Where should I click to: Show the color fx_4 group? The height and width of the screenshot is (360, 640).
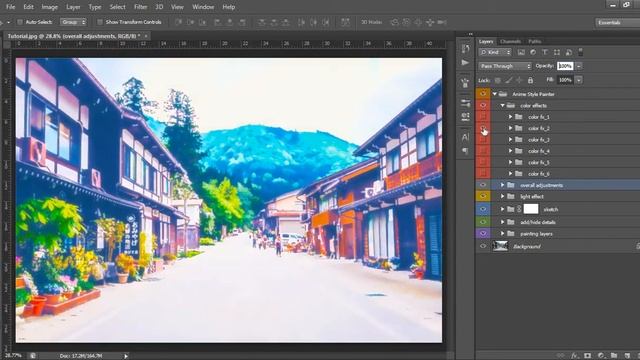[x=483, y=151]
